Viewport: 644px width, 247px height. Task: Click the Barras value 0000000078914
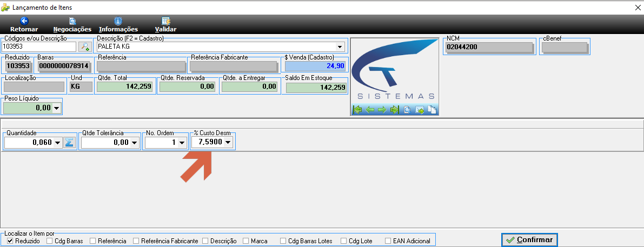point(64,65)
